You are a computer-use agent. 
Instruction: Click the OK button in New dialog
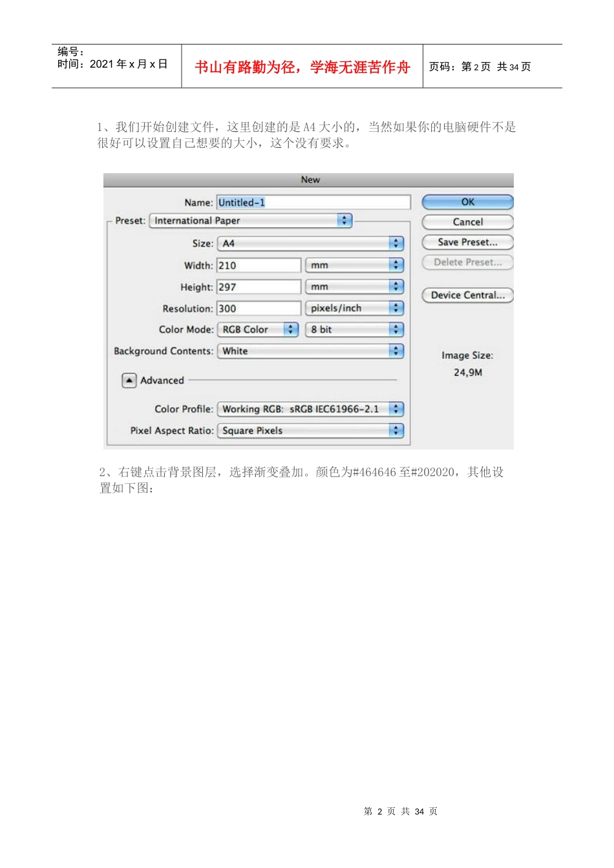(x=467, y=202)
